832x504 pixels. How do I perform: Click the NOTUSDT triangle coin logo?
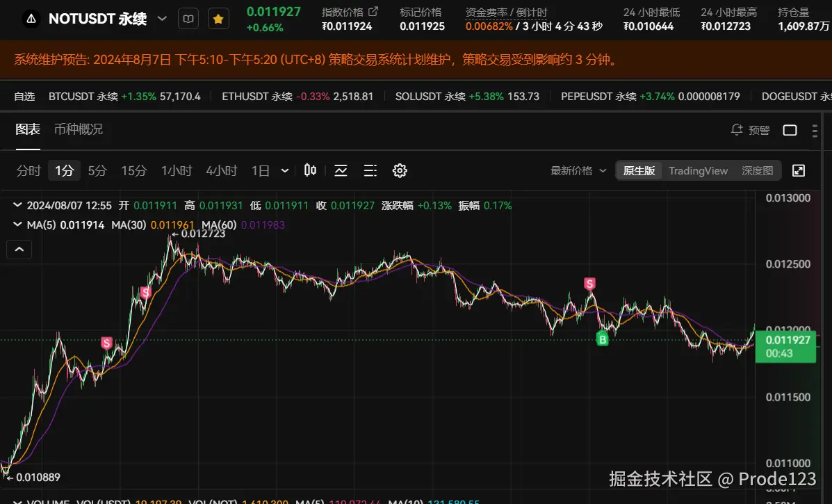pyautogui.click(x=31, y=19)
